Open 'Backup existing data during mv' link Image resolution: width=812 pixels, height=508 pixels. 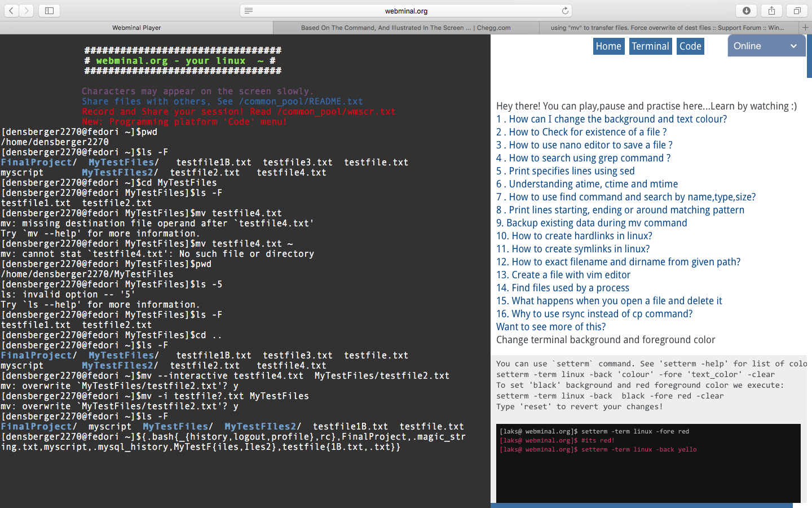(x=592, y=223)
